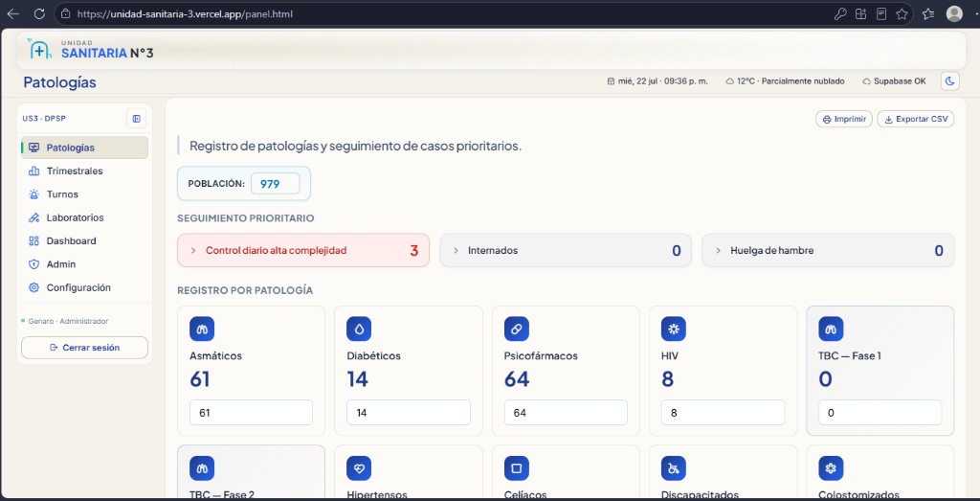Screen dimensions: 980x501
Task: Edit the HIV count input field
Action: point(724,413)
